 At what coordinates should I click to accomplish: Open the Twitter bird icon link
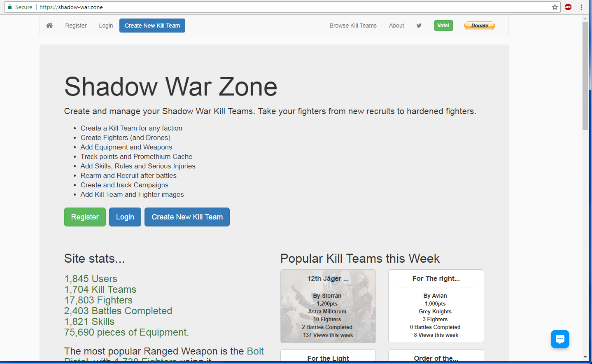pos(419,26)
